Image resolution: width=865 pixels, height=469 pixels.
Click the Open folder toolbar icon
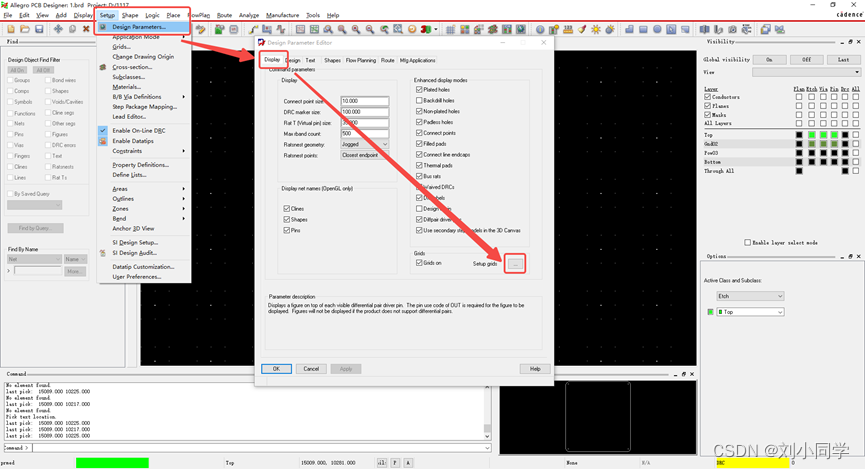pyautogui.click(x=23, y=29)
